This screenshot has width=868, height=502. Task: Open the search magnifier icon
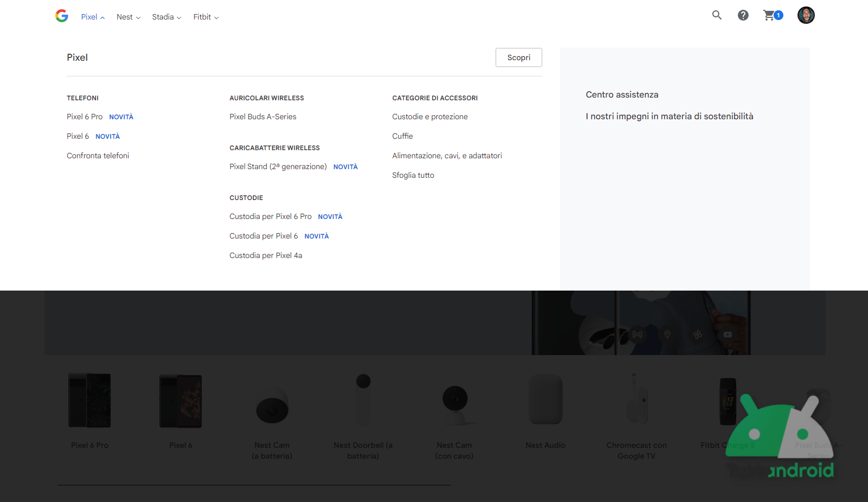(717, 15)
